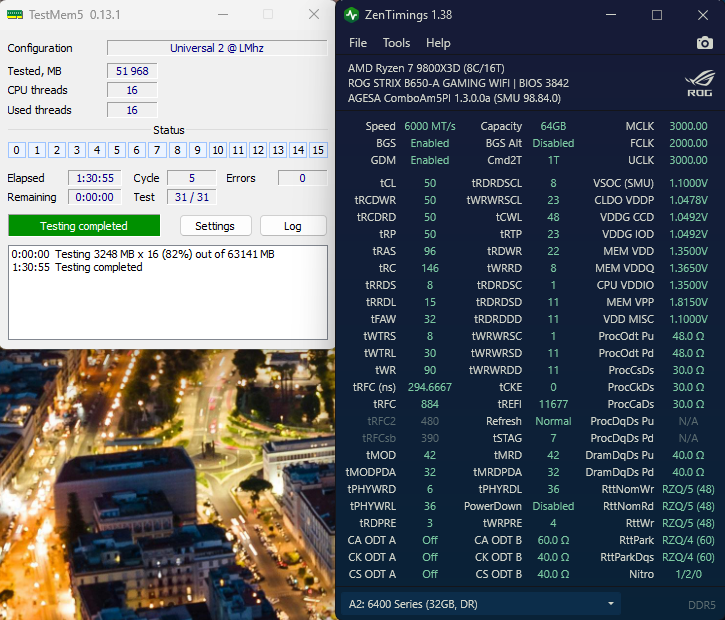Open the File menu in ZenTimings
The width and height of the screenshot is (725, 620).
[x=357, y=43]
